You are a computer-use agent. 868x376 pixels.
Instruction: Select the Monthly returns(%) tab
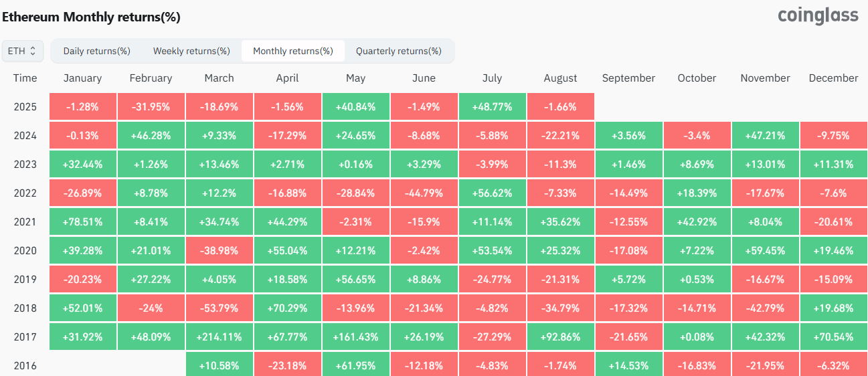pyautogui.click(x=292, y=51)
